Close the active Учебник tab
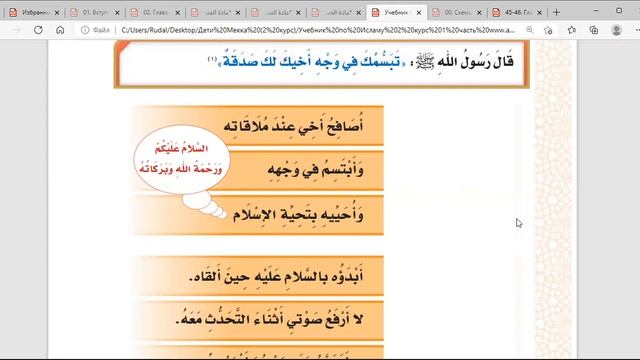Screen dimensions: 640x360 [x=419, y=13]
